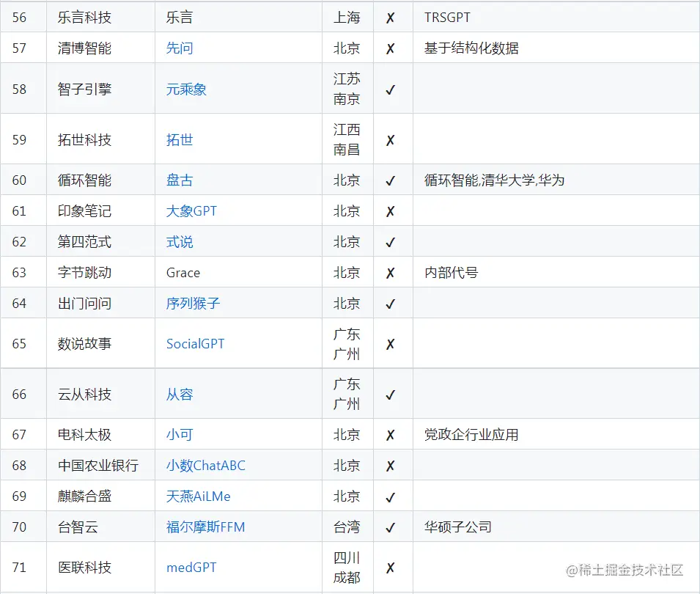Image resolution: width=700 pixels, height=594 pixels.
Task: Open the 大象GPT link
Action: point(191,210)
